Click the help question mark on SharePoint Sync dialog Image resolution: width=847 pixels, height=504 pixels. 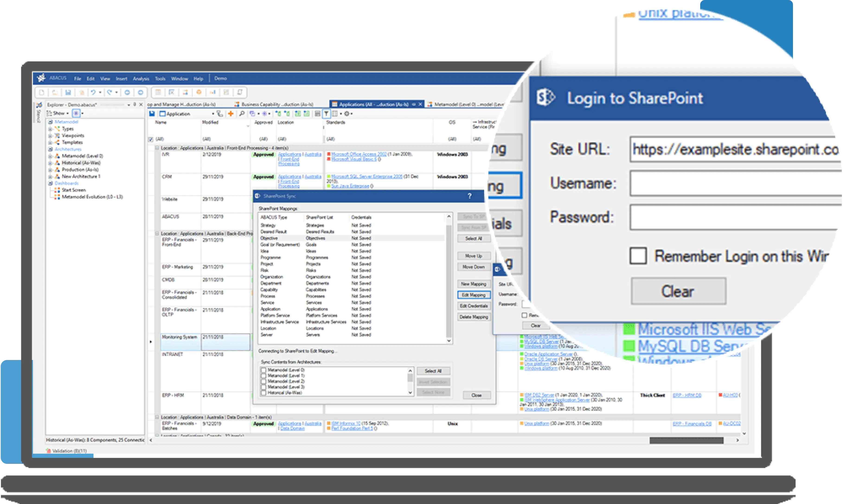[470, 196]
